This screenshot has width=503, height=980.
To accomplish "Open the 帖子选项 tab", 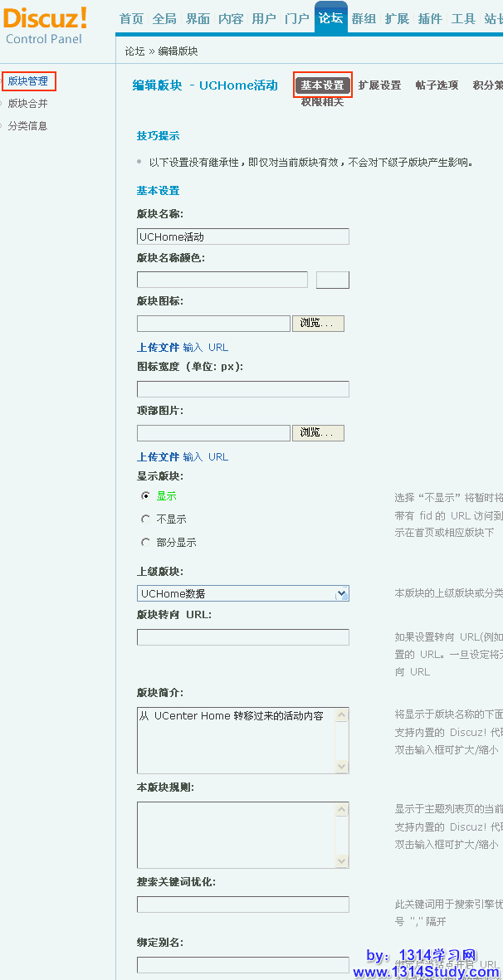I will click(x=437, y=85).
